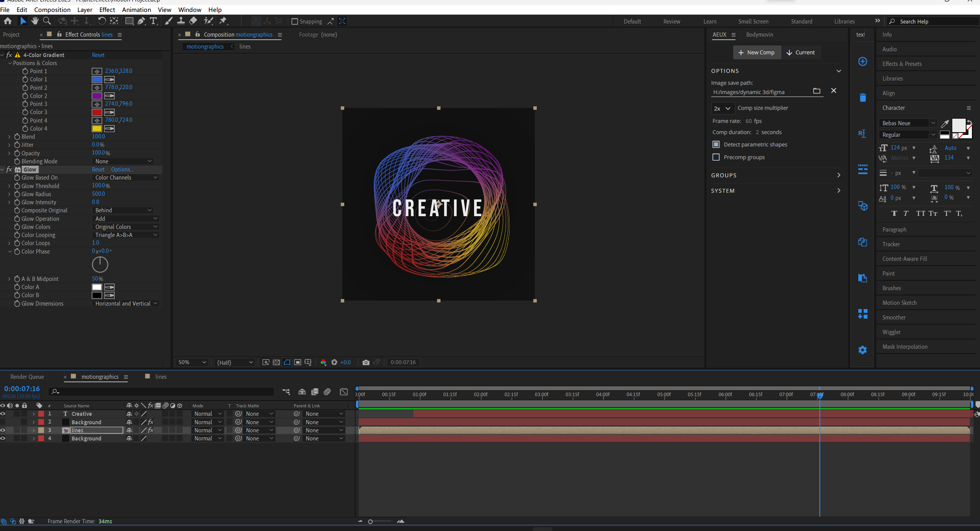
Task: Toggle motion blur enable icon in timeline
Action: point(327,392)
